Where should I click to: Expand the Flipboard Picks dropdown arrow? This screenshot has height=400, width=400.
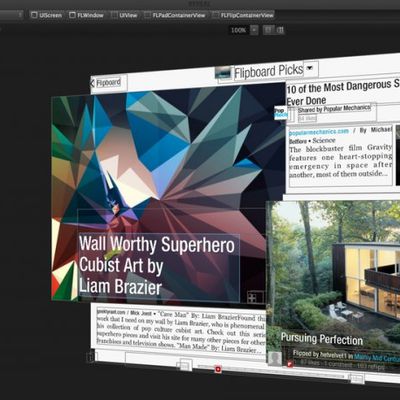click(310, 68)
